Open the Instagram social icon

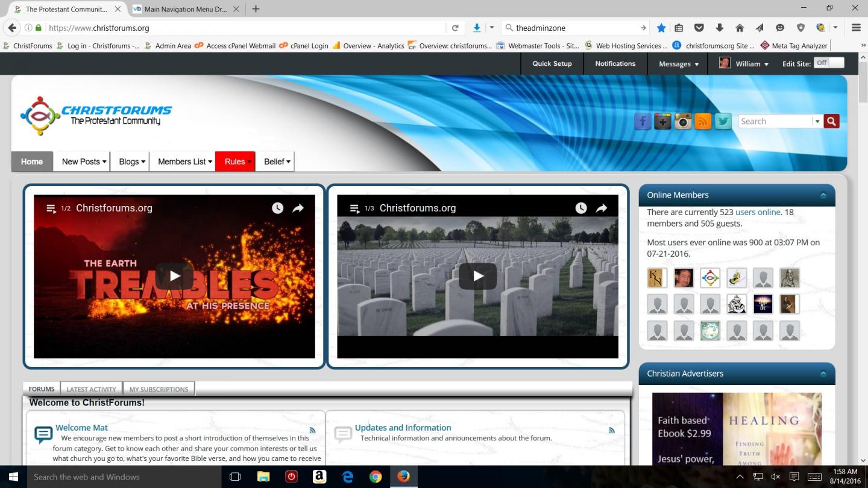[682, 121]
